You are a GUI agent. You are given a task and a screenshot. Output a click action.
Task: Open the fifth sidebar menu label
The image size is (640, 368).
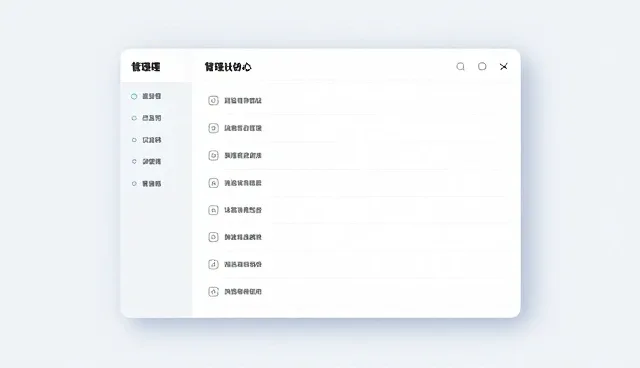(151, 184)
